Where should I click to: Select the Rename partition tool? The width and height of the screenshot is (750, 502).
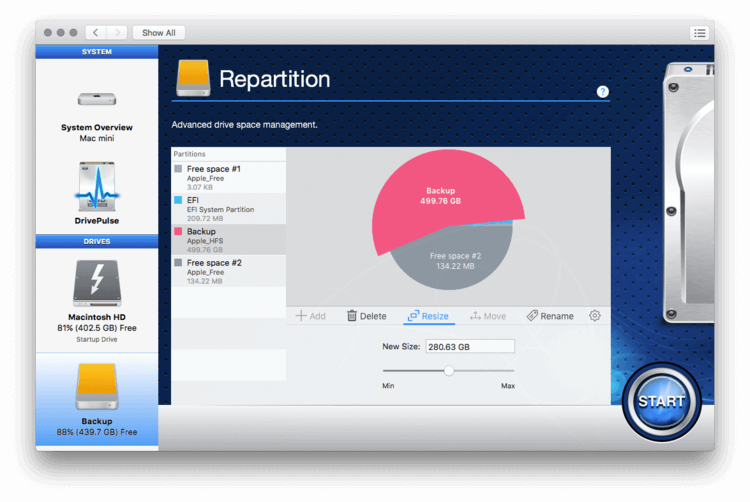550,316
